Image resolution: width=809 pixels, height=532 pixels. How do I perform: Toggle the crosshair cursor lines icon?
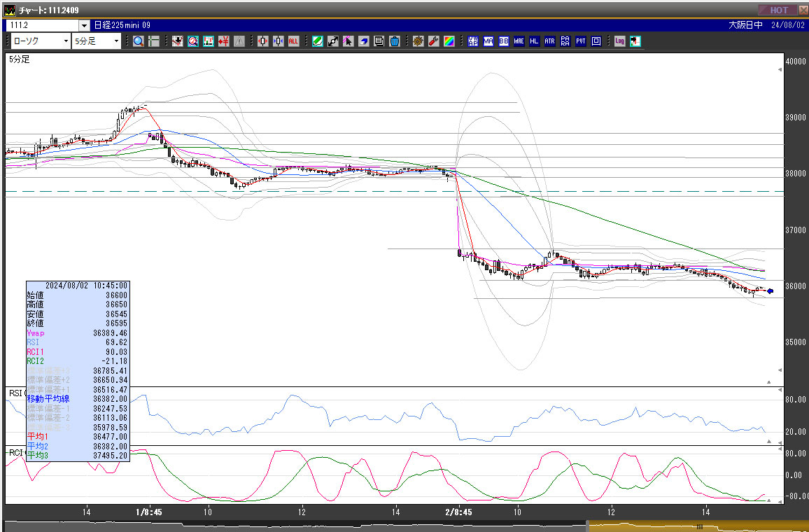154,41
